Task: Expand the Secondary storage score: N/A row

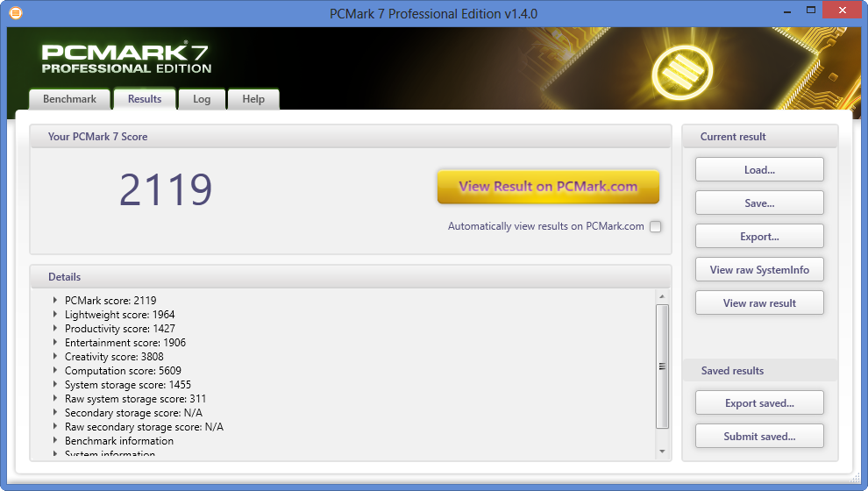Action: [x=55, y=412]
